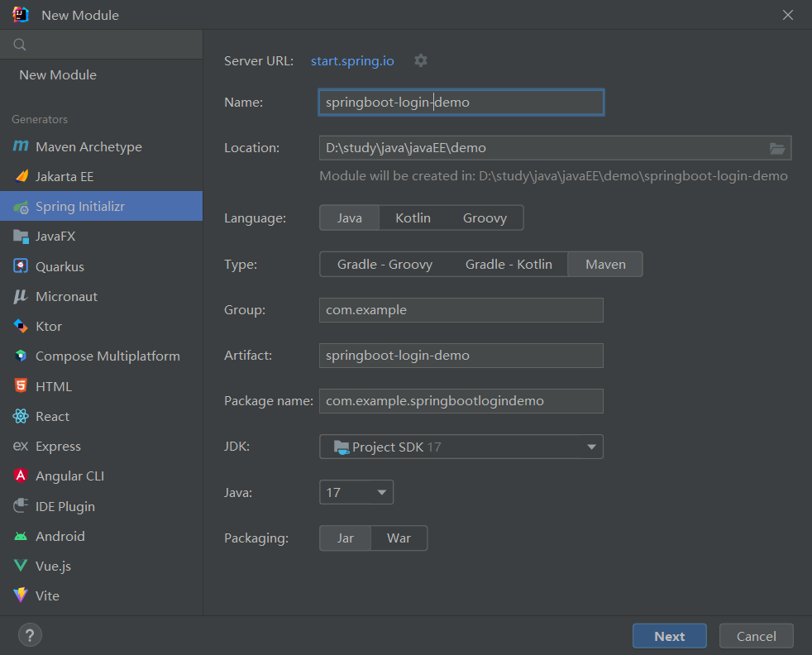The height and width of the screenshot is (655, 812).
Task: Select Angular CLI generator entry
Action: (101, 476)
